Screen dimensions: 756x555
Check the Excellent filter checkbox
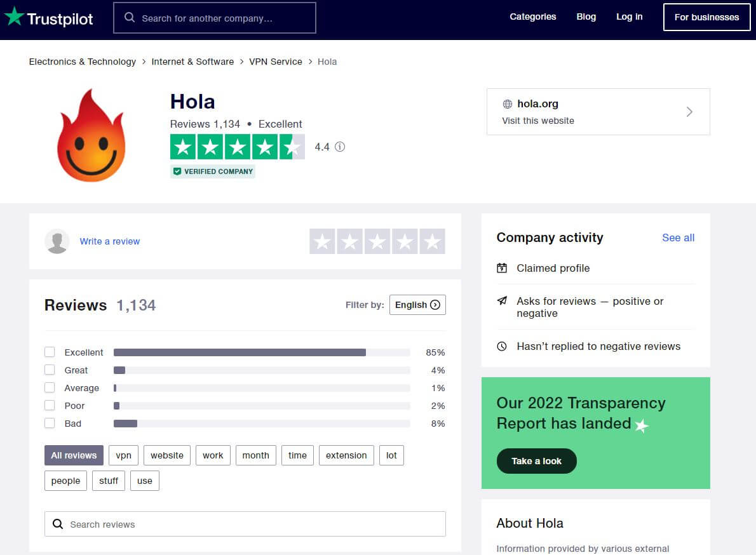tap(50, 352)
